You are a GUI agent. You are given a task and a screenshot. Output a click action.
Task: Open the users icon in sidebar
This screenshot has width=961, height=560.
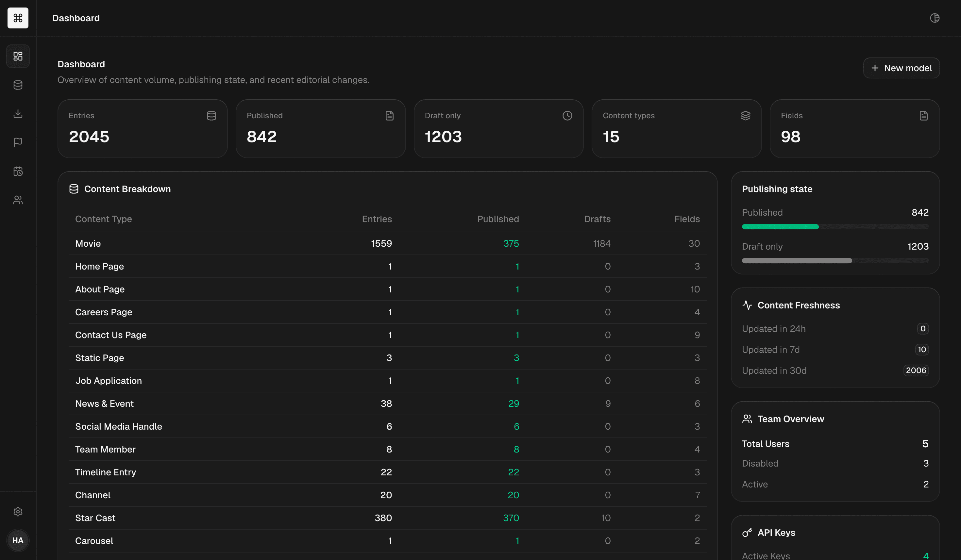18,200
